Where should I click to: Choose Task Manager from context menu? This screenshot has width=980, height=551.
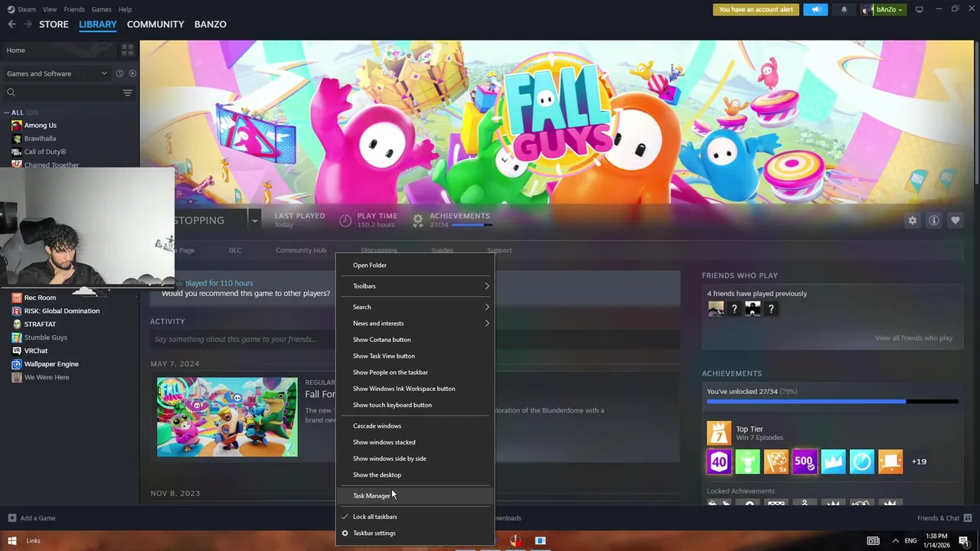[415, 496]
